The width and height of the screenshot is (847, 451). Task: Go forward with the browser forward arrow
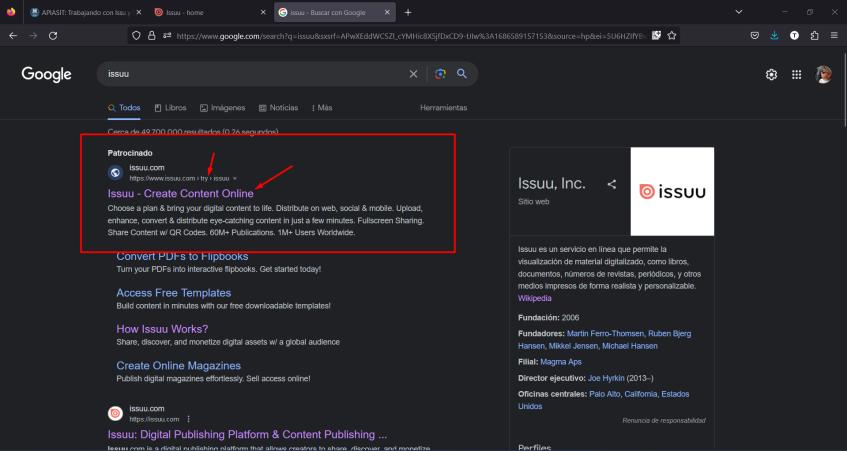click(x=33, y=36)
